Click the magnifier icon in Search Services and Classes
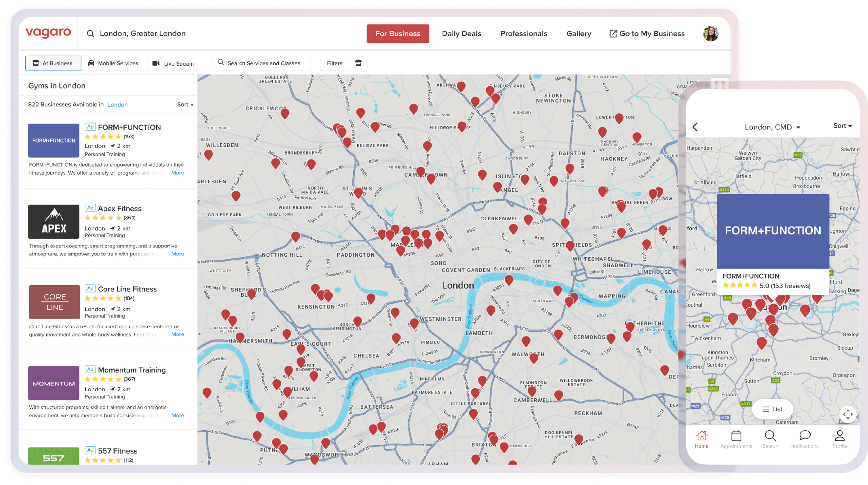The image size is (868, 485). [x=221, y=62]
